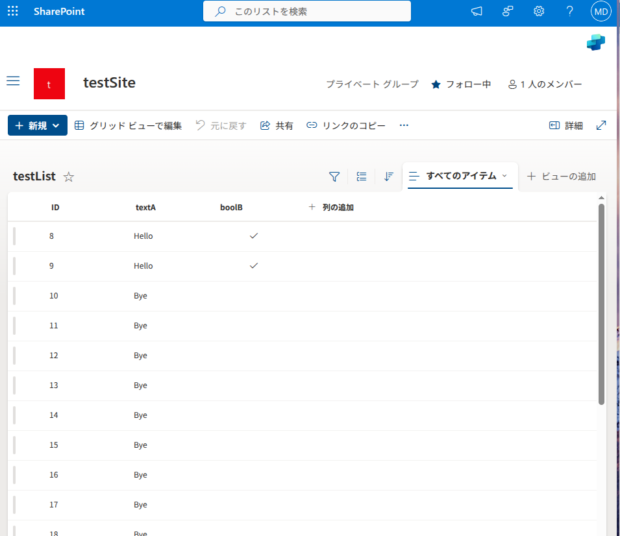Image resolution: width=620 pixels, height=536 pixels.
Task: Click 共有 in the command bar
Action: [277, 126]
